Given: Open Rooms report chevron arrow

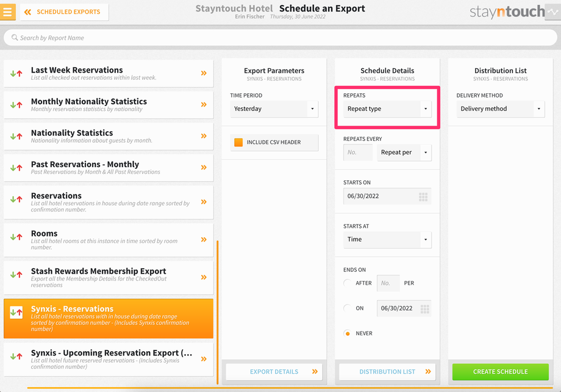Looking at the screenshot, I should click(x=204, y=239).
